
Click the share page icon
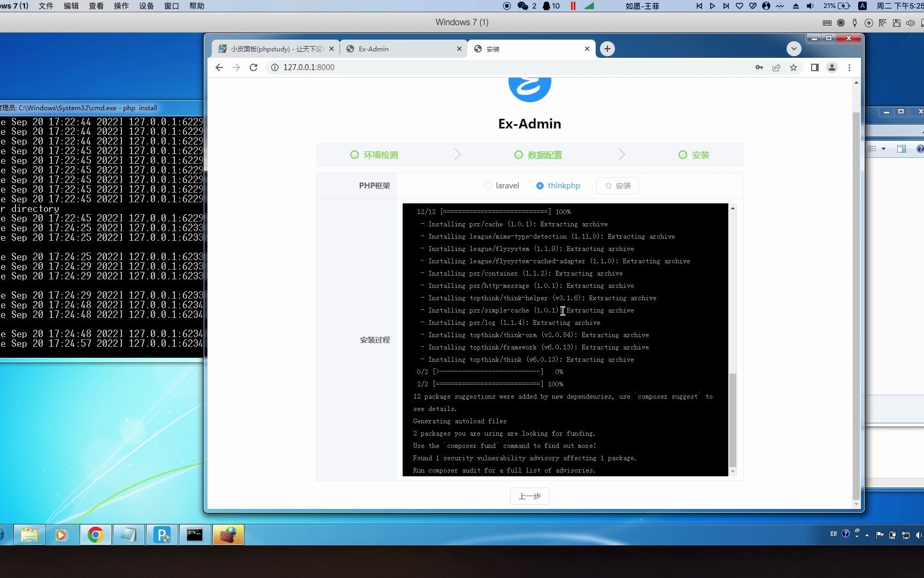[776, 67]
